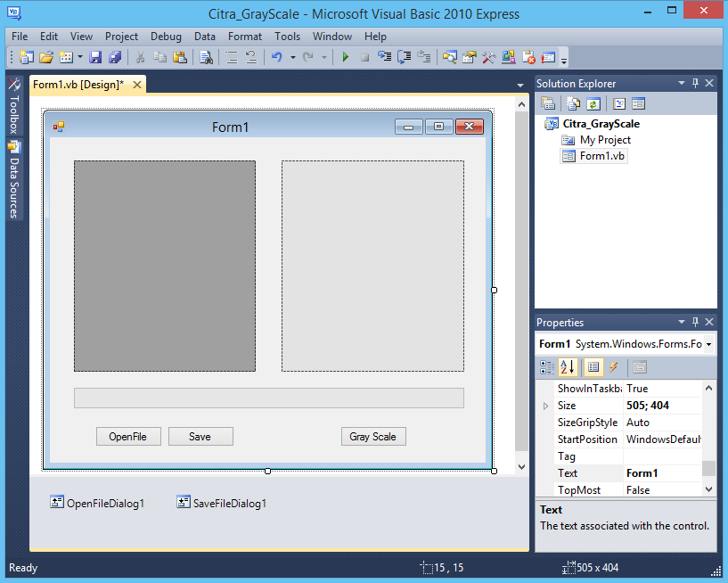Open the File menu
The width and height of the screenshot is (728, 583).
20,37
